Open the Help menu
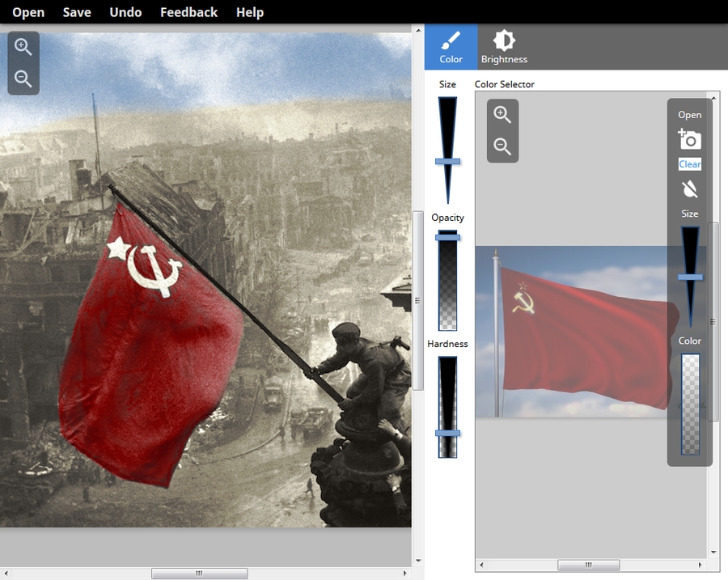Screen dimensions: 728x580 tap(250, 12)
